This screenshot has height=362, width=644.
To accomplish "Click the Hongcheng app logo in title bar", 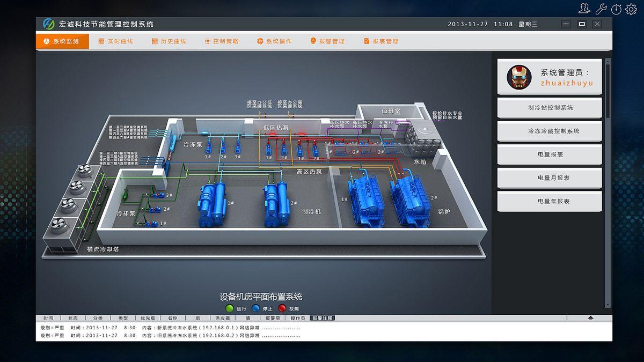I will coord(49,24).
